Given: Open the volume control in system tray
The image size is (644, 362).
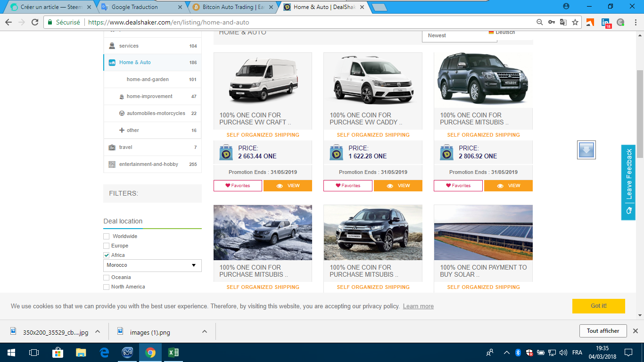Looking at the screenshot, I should (x=563, y=352).
